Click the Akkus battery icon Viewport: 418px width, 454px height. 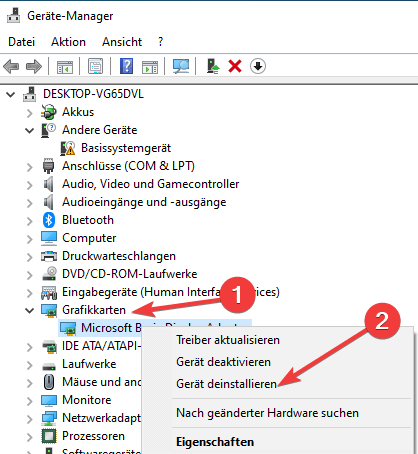point(49,112)
